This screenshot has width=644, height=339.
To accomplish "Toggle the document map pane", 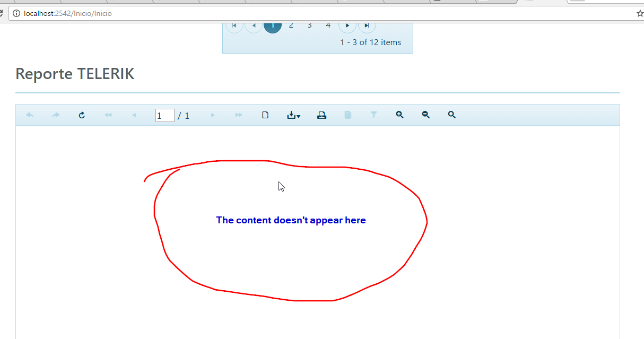I will (348, 115).
